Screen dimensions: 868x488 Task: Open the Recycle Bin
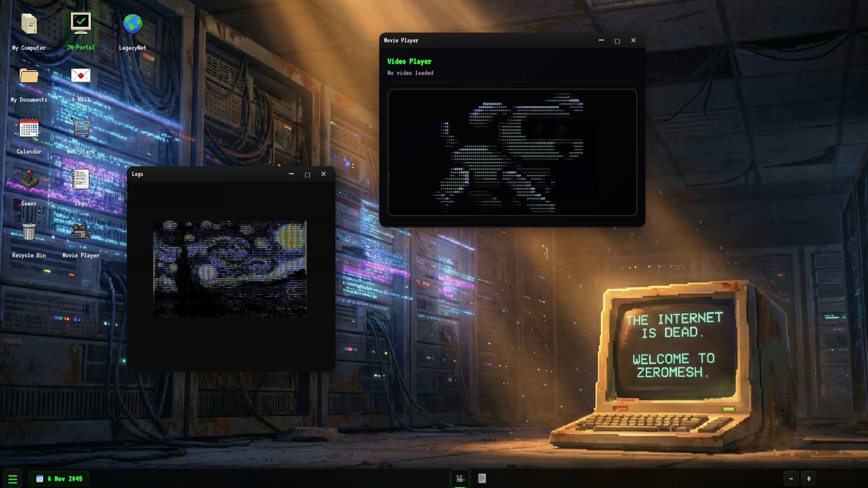tap(28, 233)
